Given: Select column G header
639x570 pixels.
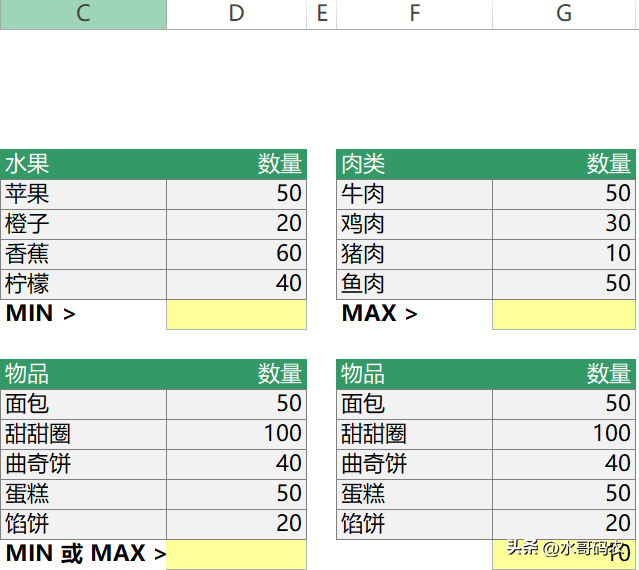Looking at the screenshot, I should point(564,14).
